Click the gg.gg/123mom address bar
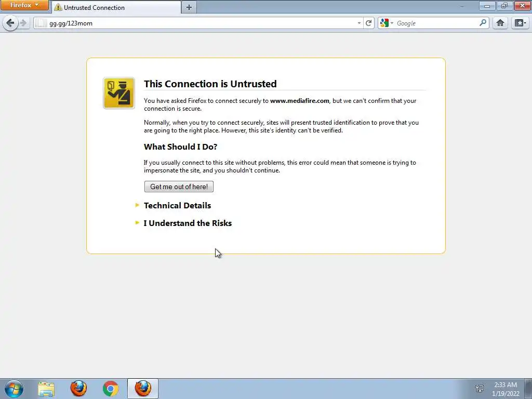 (198, 23)
